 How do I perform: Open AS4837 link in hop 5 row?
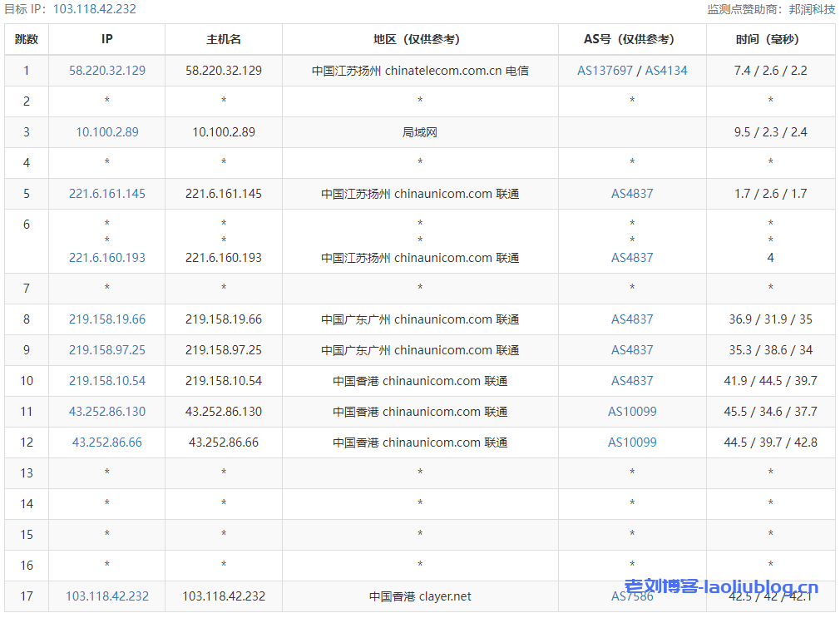[632, 194]
